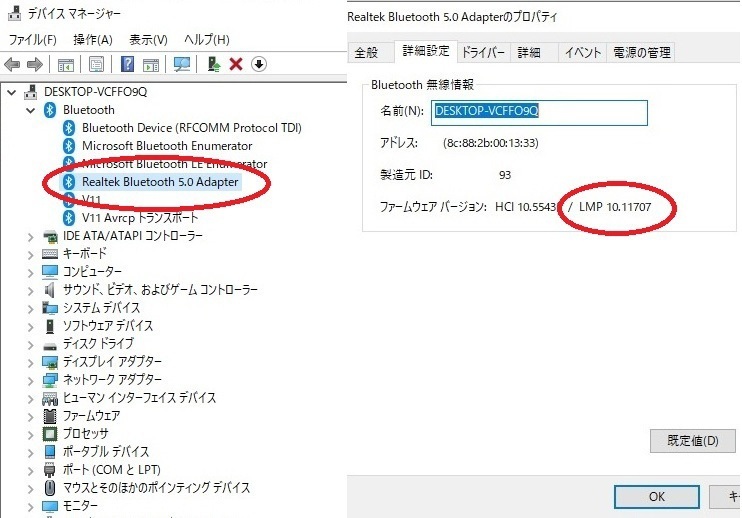The width and height of the screenshot is (742, 518).
Task: Collapse the Bluetooth category
Action: pos(31,110)
